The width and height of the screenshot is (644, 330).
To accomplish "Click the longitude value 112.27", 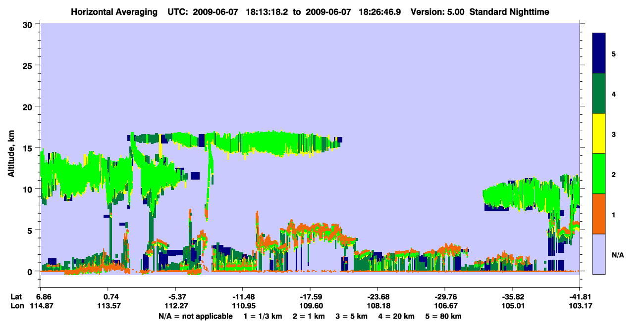I will click(x=177, y=306).
